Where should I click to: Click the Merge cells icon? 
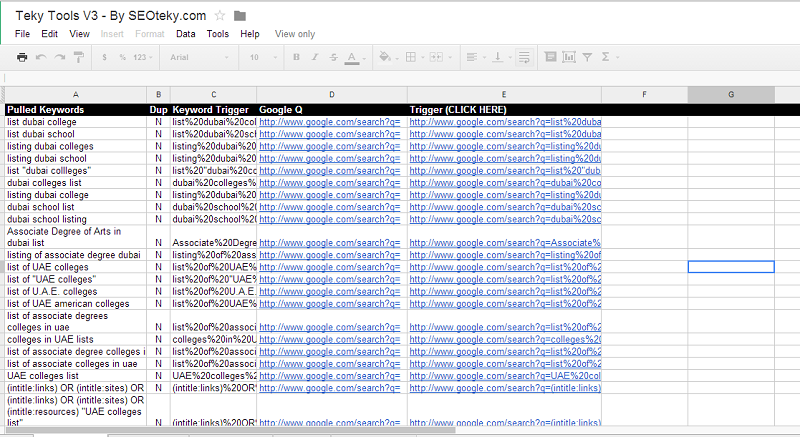436,57
